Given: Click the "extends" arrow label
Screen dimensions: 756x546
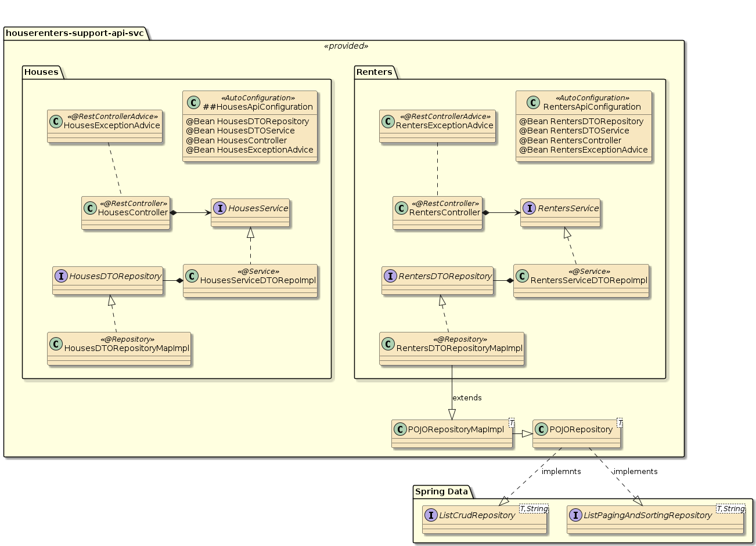Looking at the screenshot, I should 467,397.
